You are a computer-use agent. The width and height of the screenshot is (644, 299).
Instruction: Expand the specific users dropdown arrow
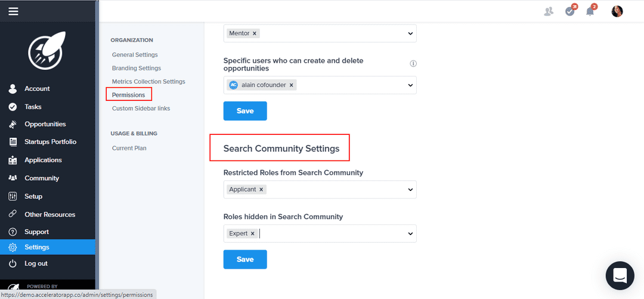(x=410, y=85)
